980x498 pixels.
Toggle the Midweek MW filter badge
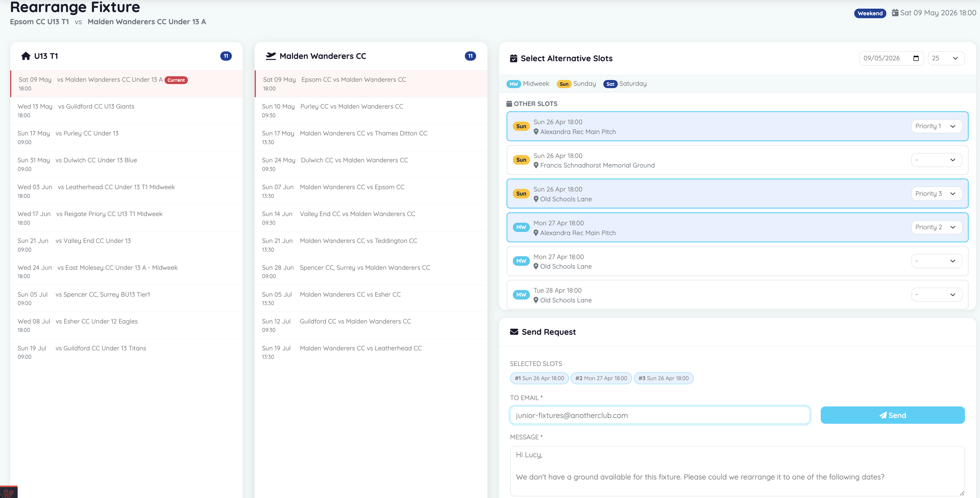(x=514, y=84)
